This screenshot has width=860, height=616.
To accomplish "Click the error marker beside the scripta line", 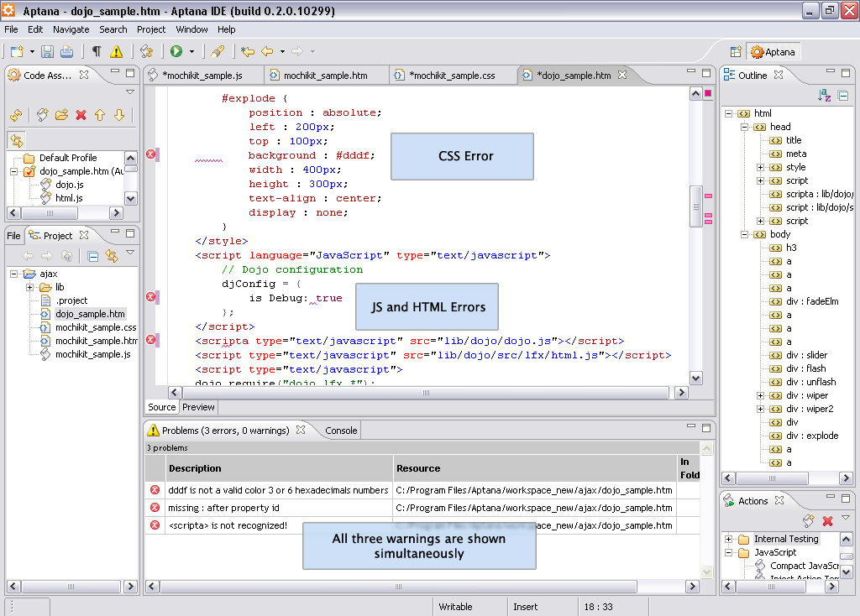I will coord(151,340).
